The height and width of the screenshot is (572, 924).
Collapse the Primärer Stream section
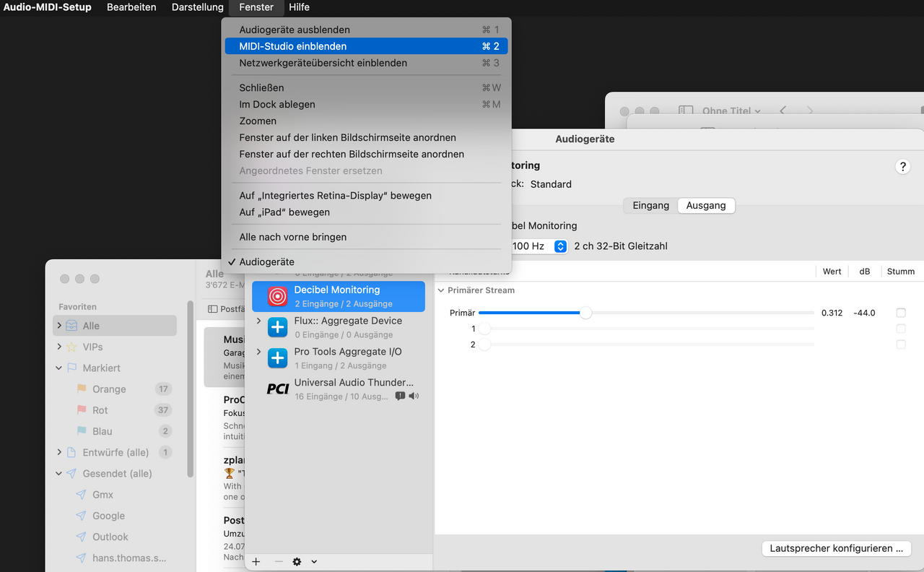(441, 290)
